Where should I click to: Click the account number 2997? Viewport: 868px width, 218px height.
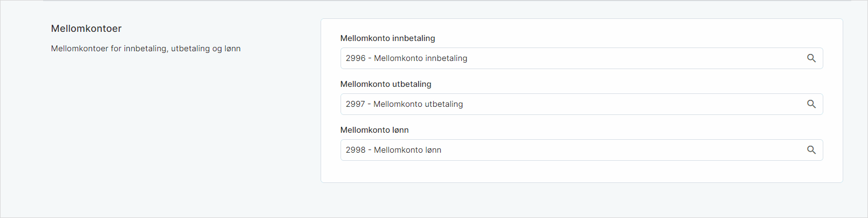[x=356, y=104]
